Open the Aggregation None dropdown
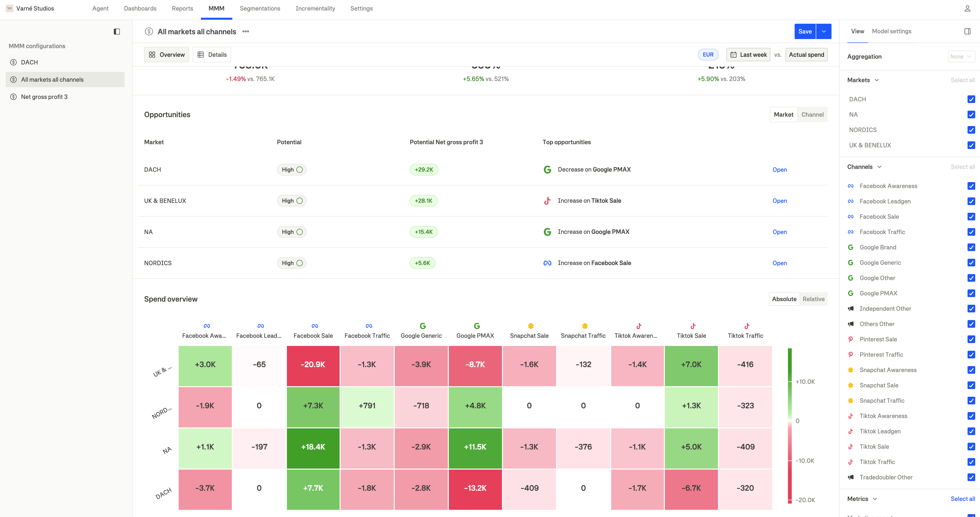Screen dimensions: 980x517 pos(961,57)
